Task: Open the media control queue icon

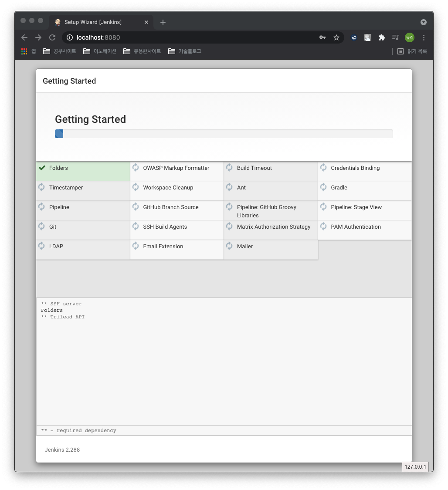Action: (x=395, y=37)
